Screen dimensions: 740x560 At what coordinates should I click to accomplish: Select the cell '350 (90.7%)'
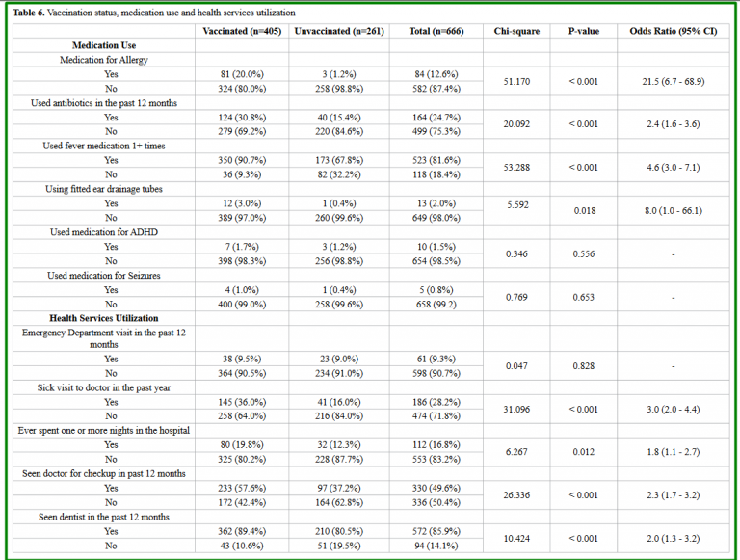click(242, 160)
